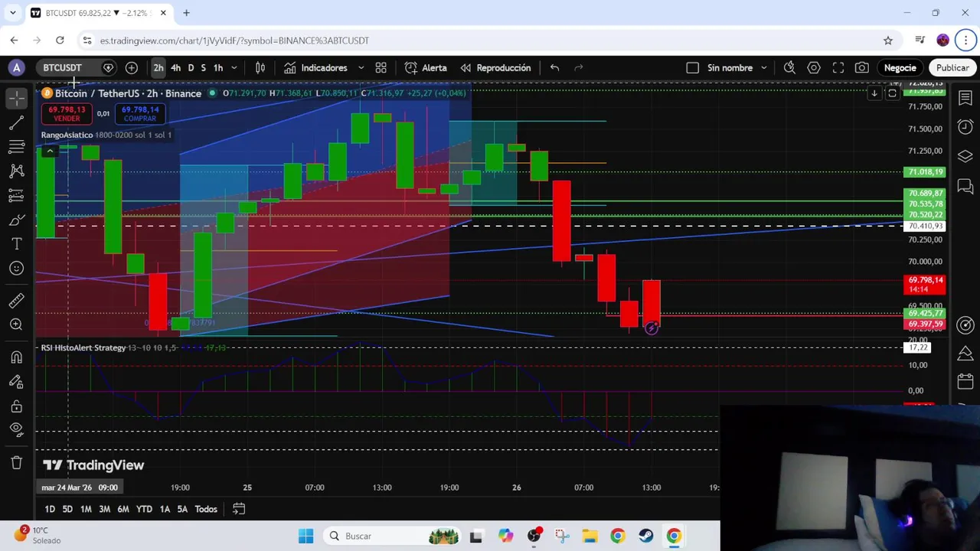
Task: Open the emoji and icons tool
Action: coord(17,269)
